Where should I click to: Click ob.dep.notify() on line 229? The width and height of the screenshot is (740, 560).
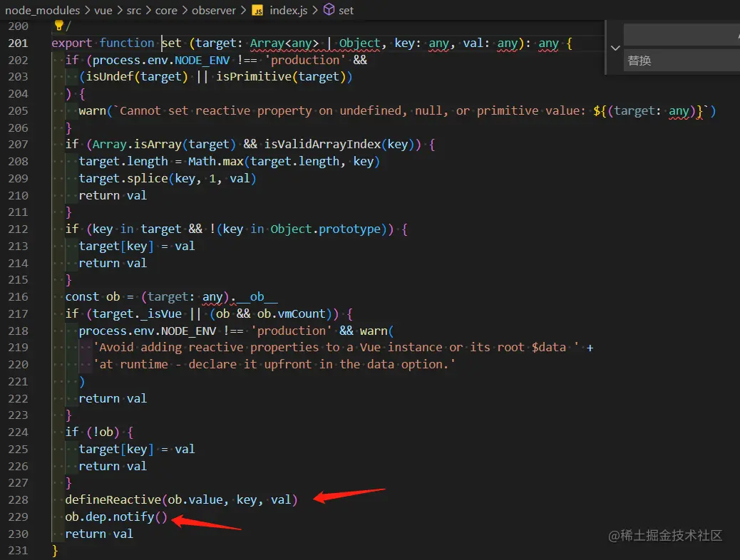click(116, 517)
